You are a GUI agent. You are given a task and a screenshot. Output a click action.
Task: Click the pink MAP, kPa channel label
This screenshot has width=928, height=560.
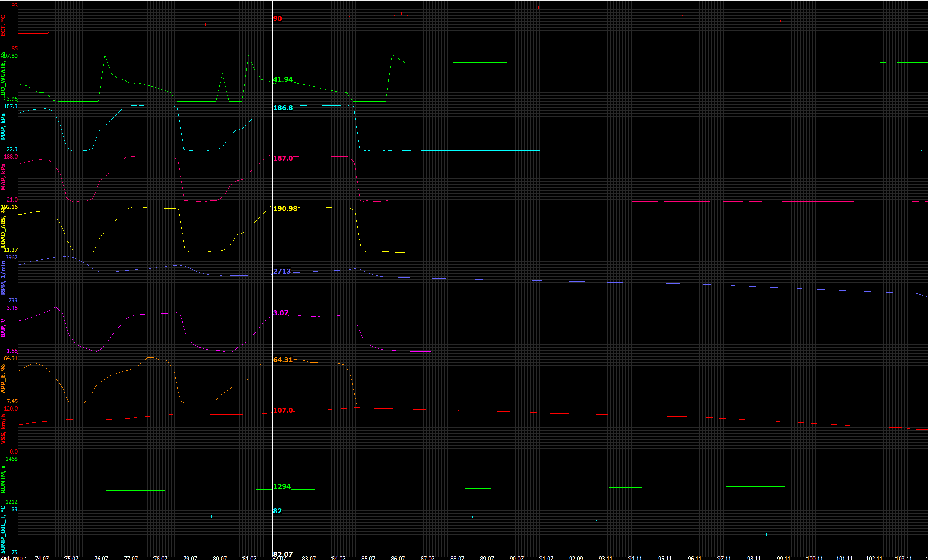[x=3, y=177]
